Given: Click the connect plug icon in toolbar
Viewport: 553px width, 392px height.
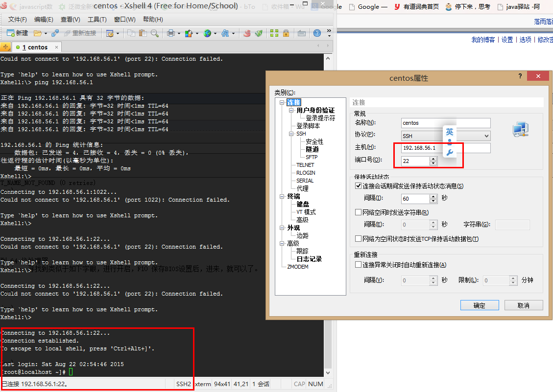Looking at the screenshot, I should coord(55,33).
